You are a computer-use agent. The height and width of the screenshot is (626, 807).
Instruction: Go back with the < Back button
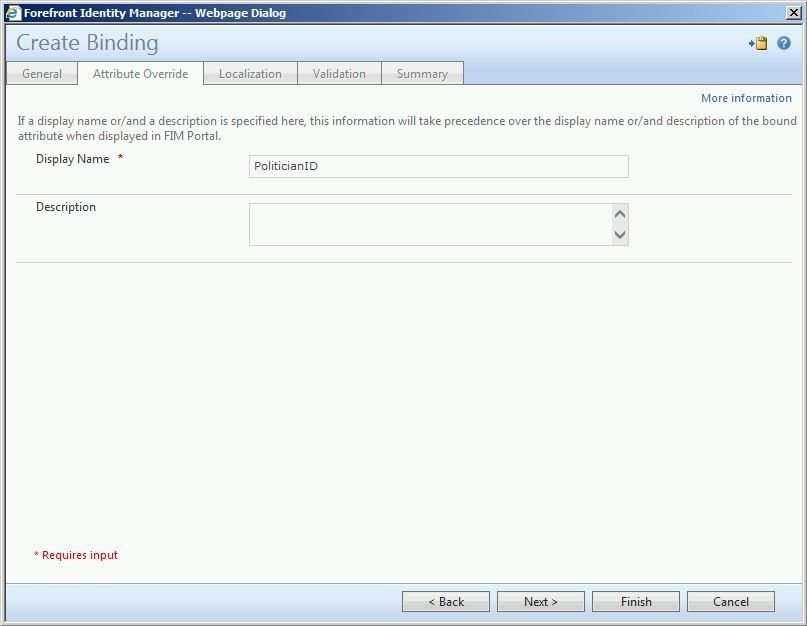pyautogui.click(x=446, y=601)
